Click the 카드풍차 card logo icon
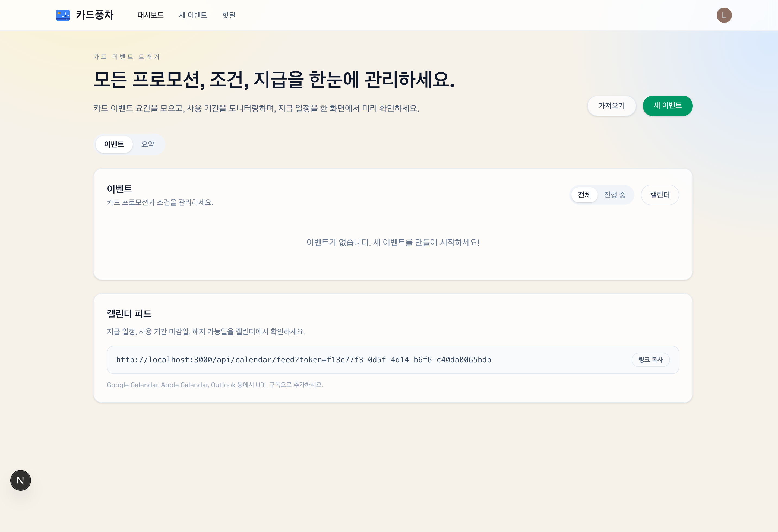 (x=63, y=15)
